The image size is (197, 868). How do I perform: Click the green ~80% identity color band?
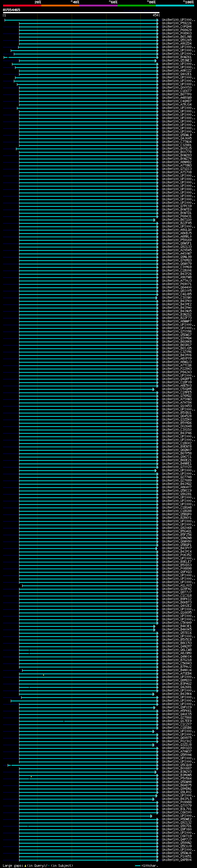point(137,6)
